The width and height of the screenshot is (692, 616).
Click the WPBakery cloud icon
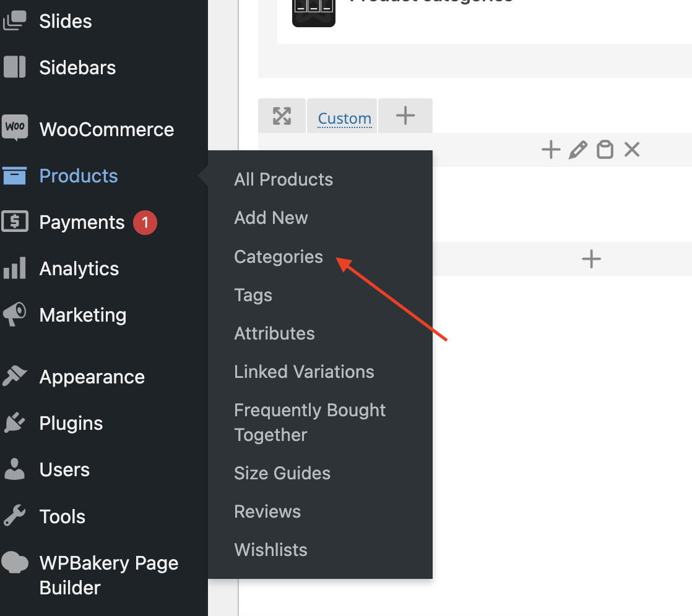(x=15, y=562)
